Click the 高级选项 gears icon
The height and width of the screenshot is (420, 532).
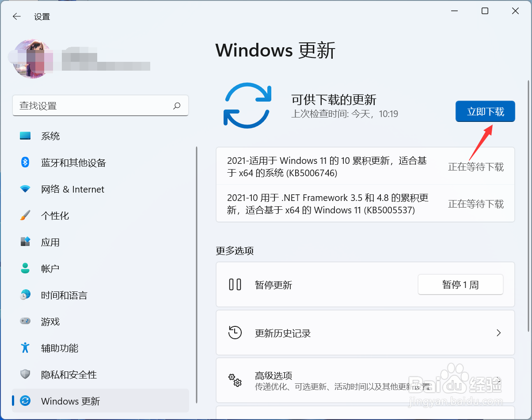[x=235, y=380]
